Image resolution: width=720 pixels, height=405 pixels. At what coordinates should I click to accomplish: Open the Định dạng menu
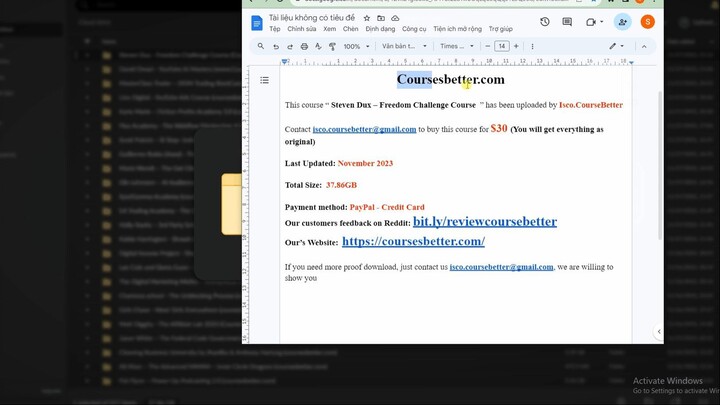[380, 29]
